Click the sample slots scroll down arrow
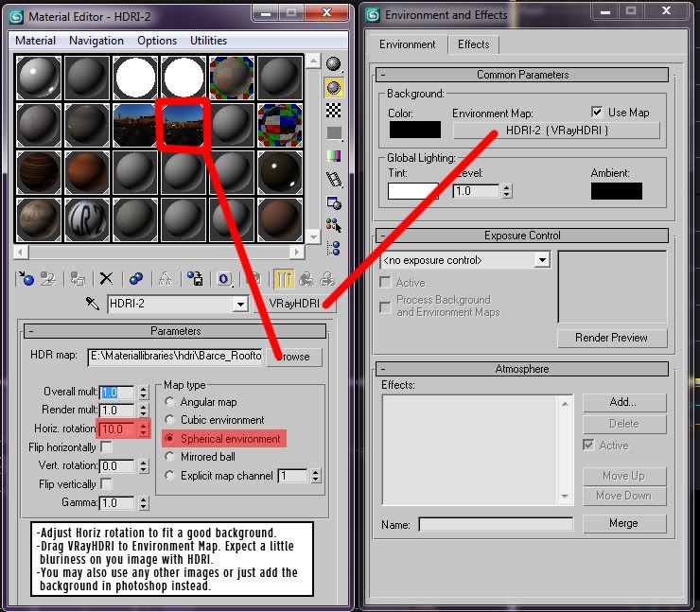The height and width of the screenshot is (612, 700). point(313,237)
